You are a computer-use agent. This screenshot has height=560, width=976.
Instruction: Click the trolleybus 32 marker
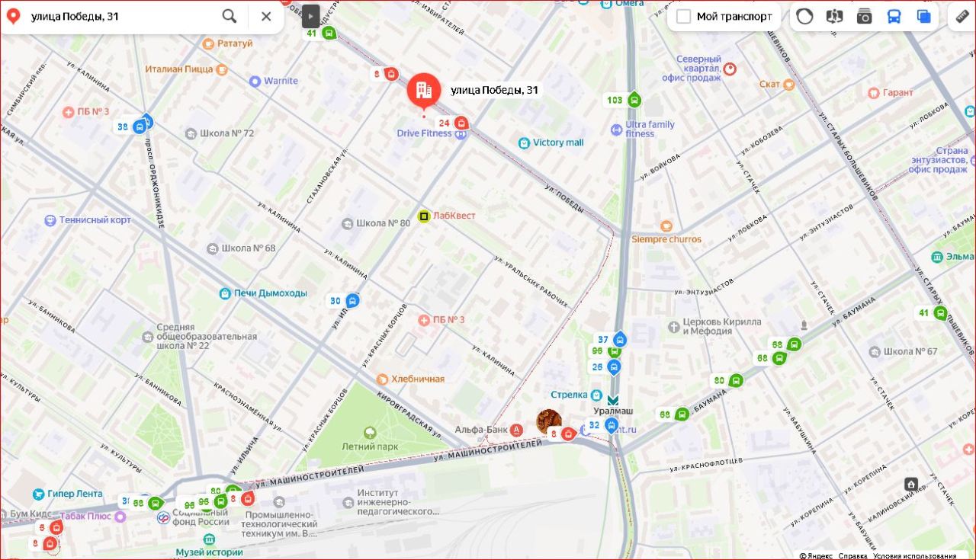point(611,425)
